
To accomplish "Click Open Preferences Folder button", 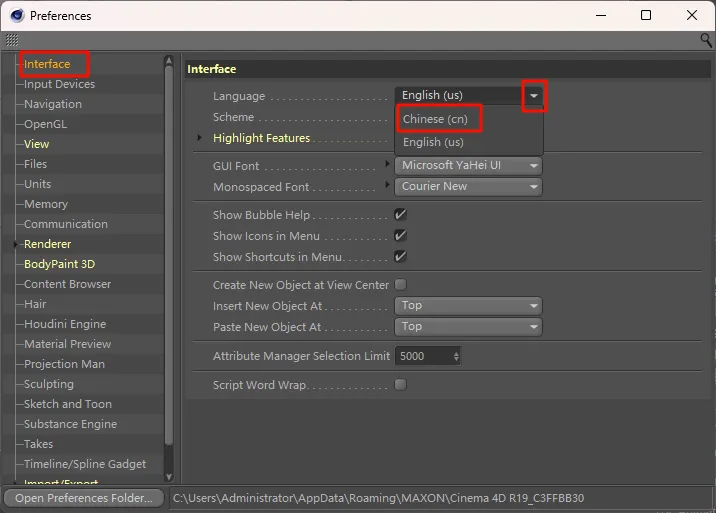I will [x=84, y=498].
